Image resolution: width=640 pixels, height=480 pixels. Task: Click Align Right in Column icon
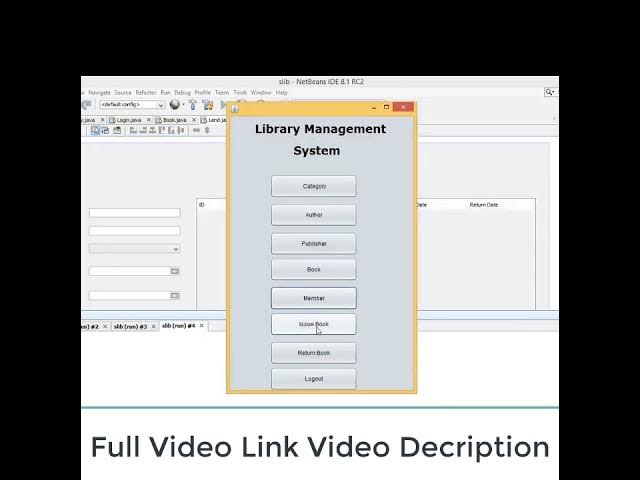point(143,131)
